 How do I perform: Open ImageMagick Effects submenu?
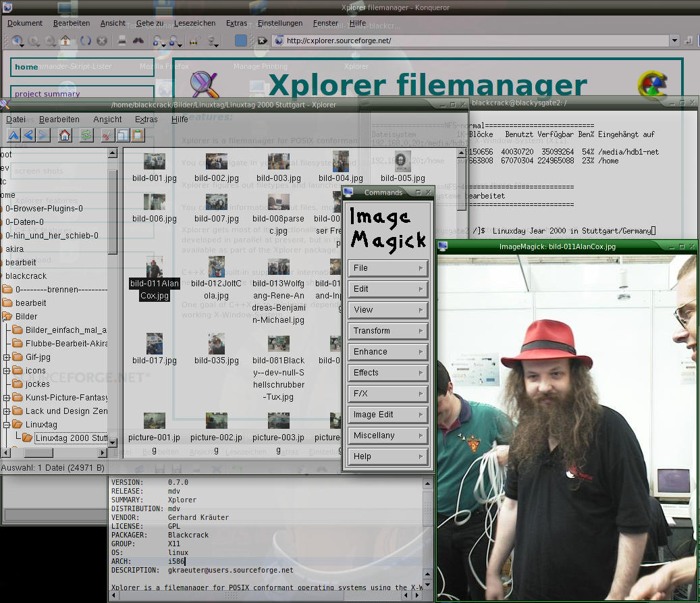tap(387, 373)
